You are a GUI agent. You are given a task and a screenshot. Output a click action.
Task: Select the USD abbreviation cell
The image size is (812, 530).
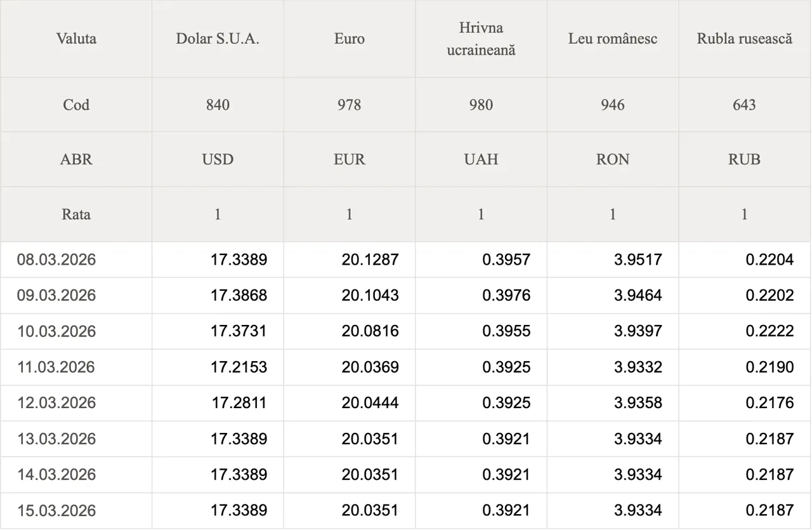pyautogui.click(x=218, y=159)
